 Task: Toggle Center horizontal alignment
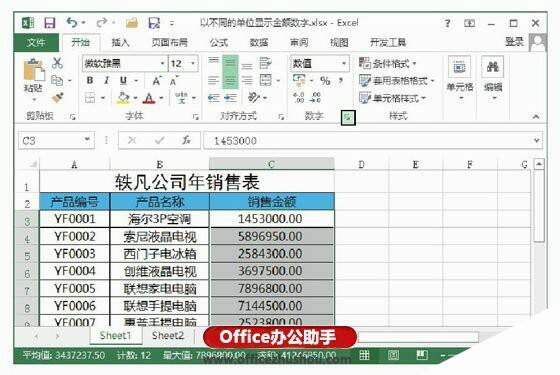pos(230,80)
